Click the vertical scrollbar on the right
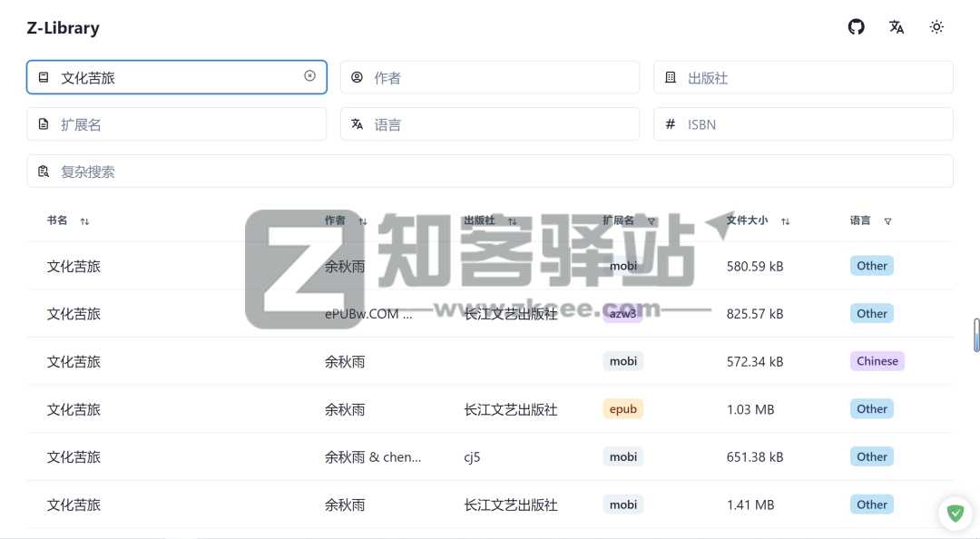 (975, 336)
